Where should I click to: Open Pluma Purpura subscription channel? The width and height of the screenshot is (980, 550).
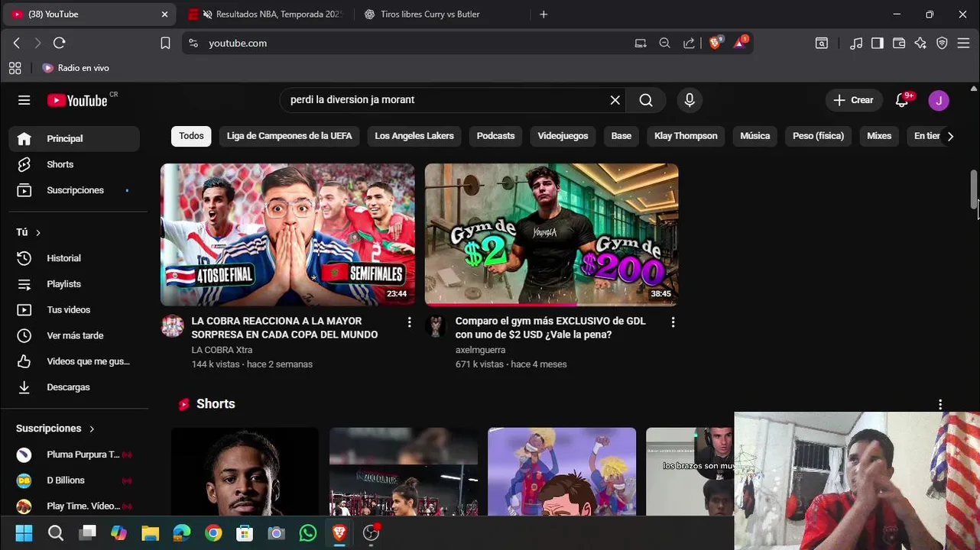click(x=74, y=455)
